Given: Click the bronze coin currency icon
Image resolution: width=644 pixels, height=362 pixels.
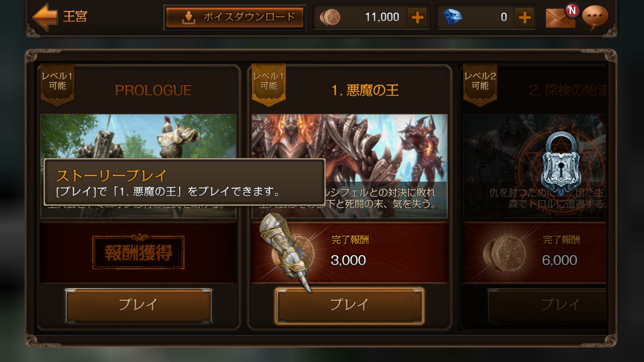Looking at the screenshot, I should 330,17.
